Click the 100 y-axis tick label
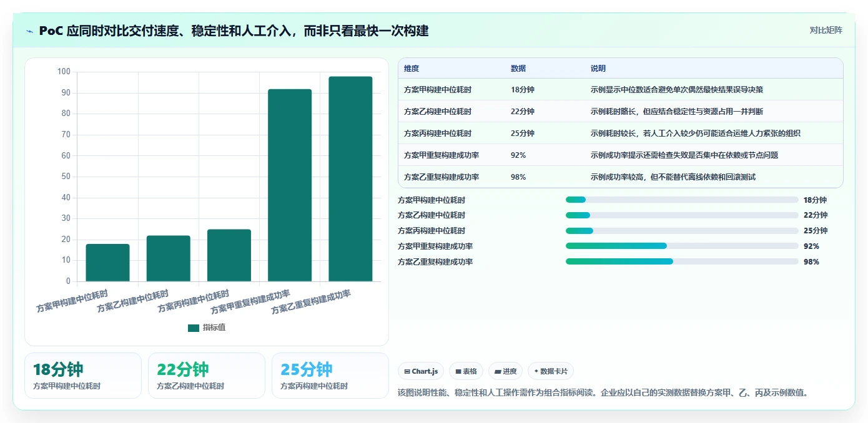 64,72
